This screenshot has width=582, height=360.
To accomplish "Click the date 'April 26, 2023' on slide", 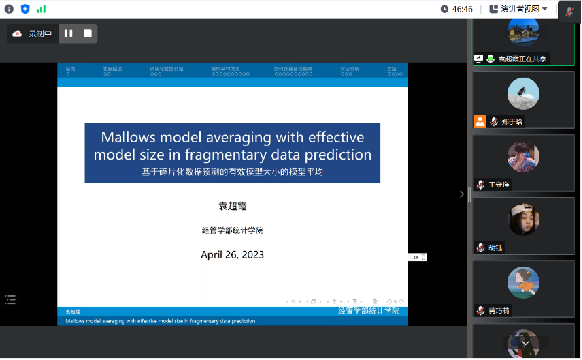I will coord(232,255).
